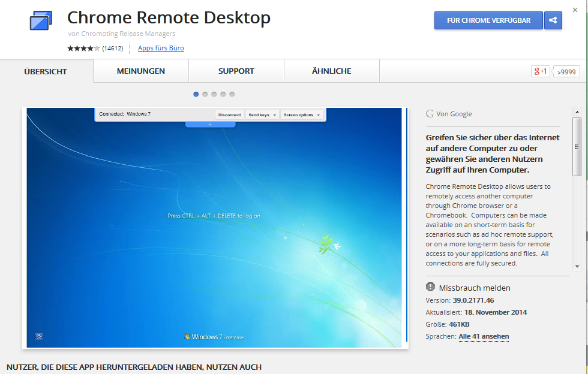Open the SUPPORT tab
The width and height of the screenshot is (588, 374).
(236, 71)
